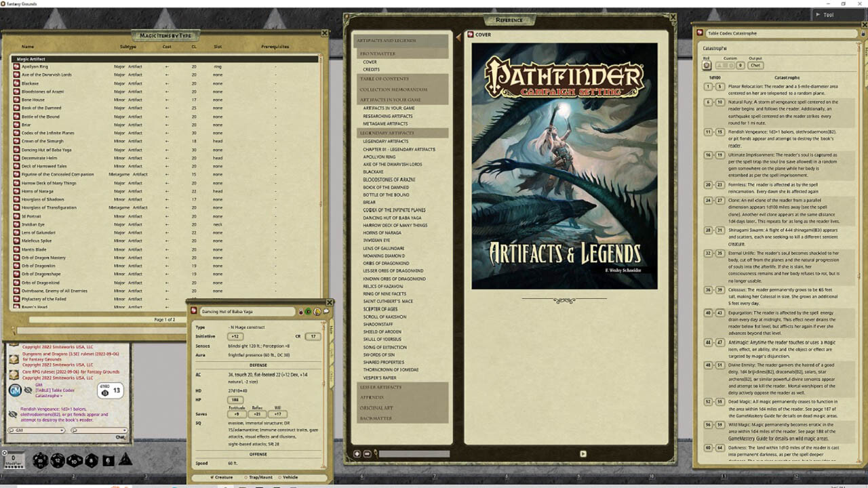The width and height of the screenshot is (868, 488).
Task: Click the d100 result icon showing 13
Action: tap(111, 391)
